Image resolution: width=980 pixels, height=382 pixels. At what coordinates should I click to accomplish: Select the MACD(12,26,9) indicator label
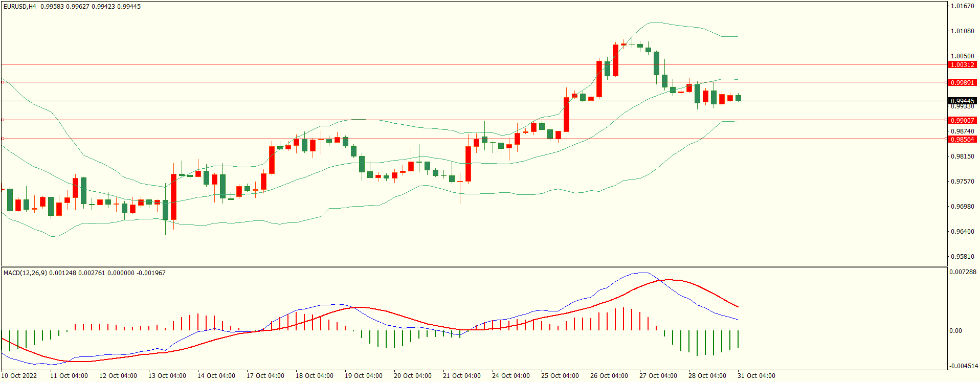click(x=25, y=273)
